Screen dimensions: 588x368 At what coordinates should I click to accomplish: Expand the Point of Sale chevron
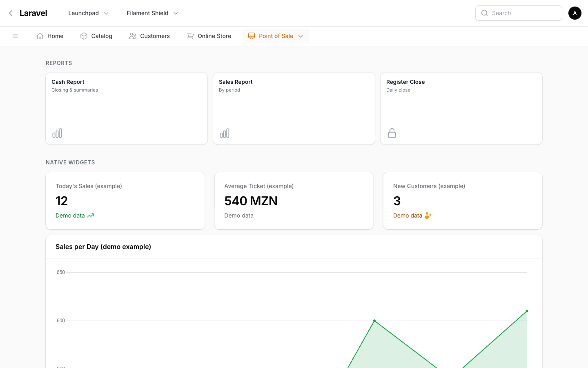click(301, 36)
